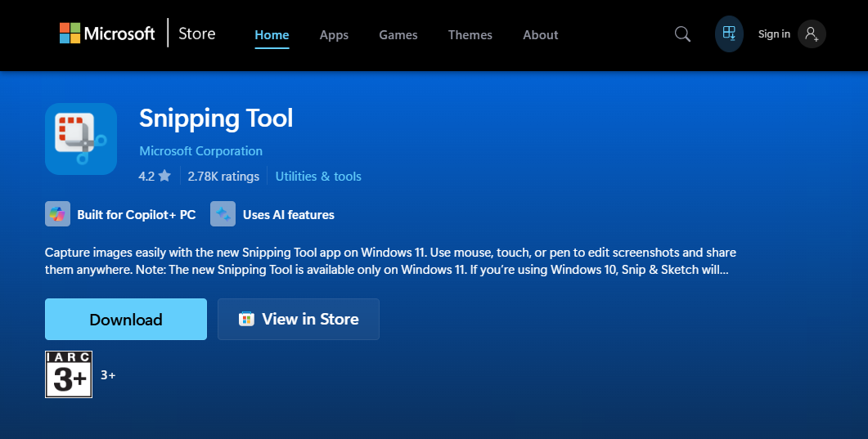Open the Home tab
868x439 pixels.
point(272,35)
